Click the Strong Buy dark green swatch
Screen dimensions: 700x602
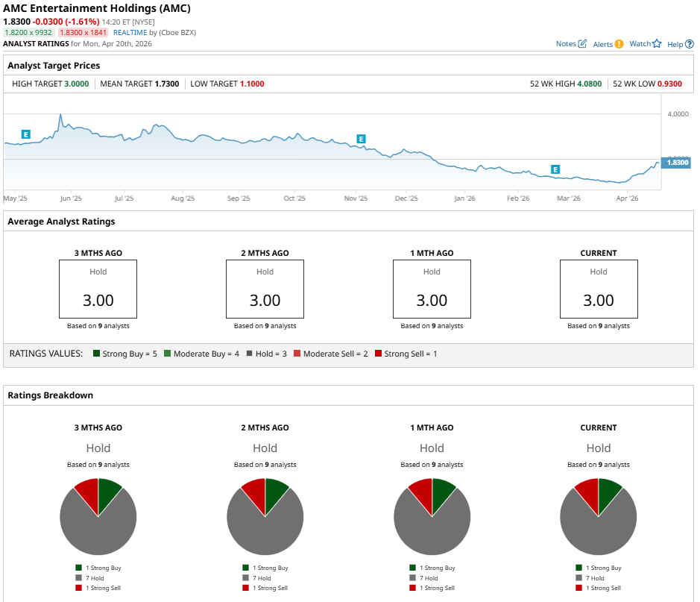tap(96, 354)
